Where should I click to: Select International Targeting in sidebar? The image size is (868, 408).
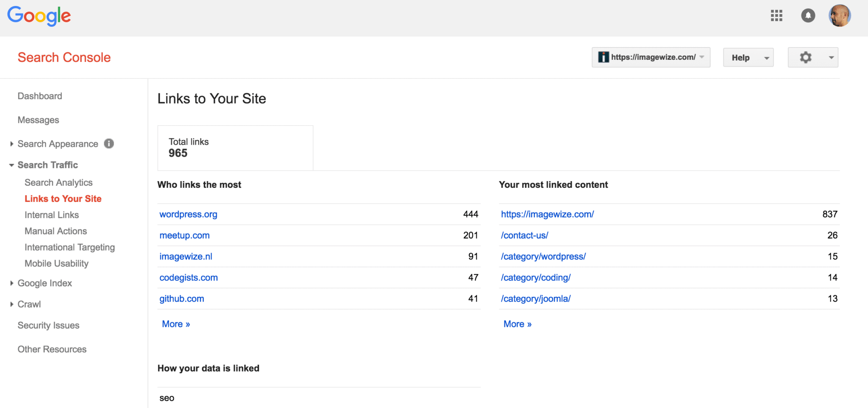pyautogui.click(x=70, y=247)
